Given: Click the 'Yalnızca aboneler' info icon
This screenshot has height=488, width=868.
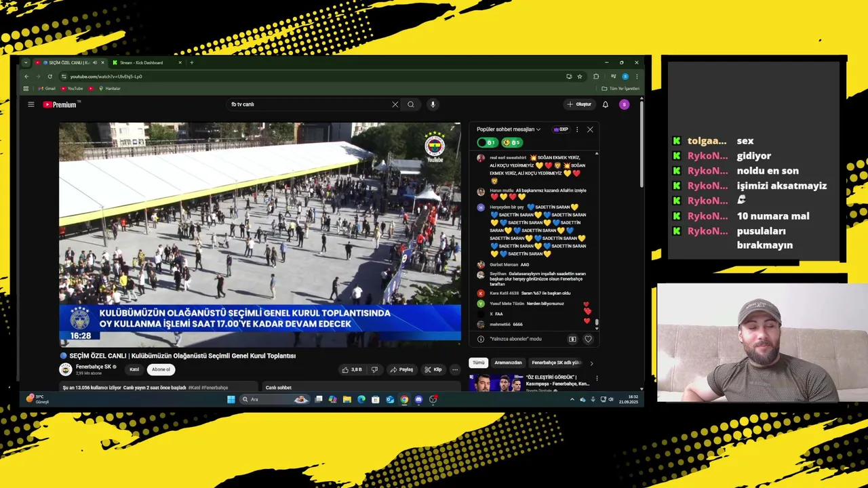Looking at the screenshot, I should coord(481,339).
